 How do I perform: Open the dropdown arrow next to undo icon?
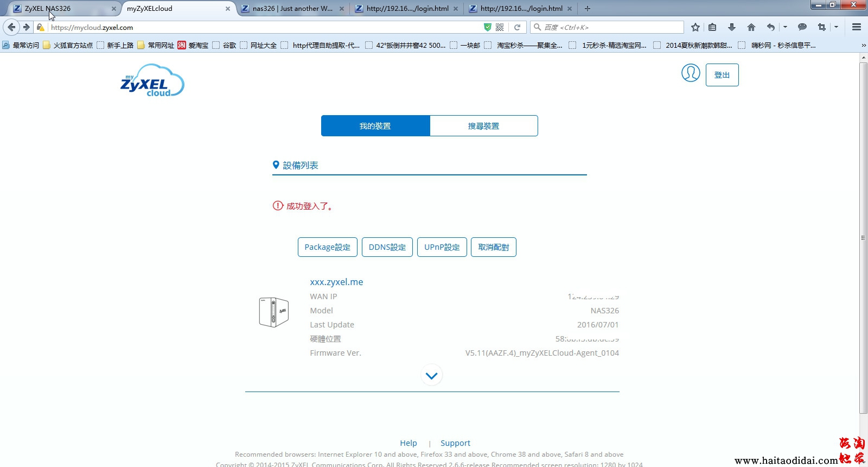785,27
